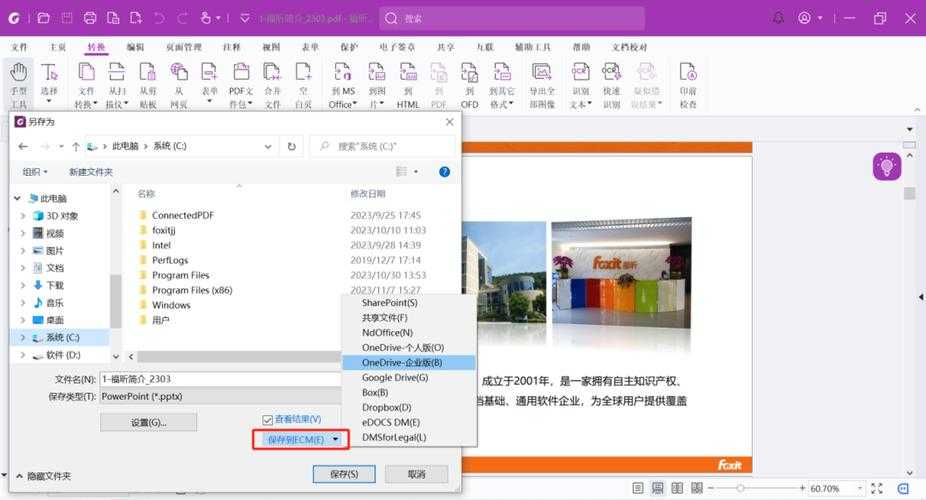Toggle the 查看结果(V) checkbox
The image size is (926, 500).
[267, 419]
